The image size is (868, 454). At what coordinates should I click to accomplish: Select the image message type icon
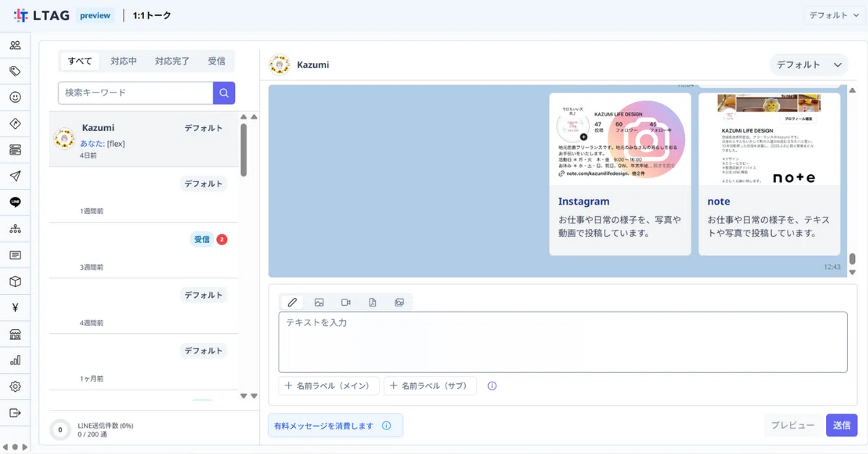(319, 302)
